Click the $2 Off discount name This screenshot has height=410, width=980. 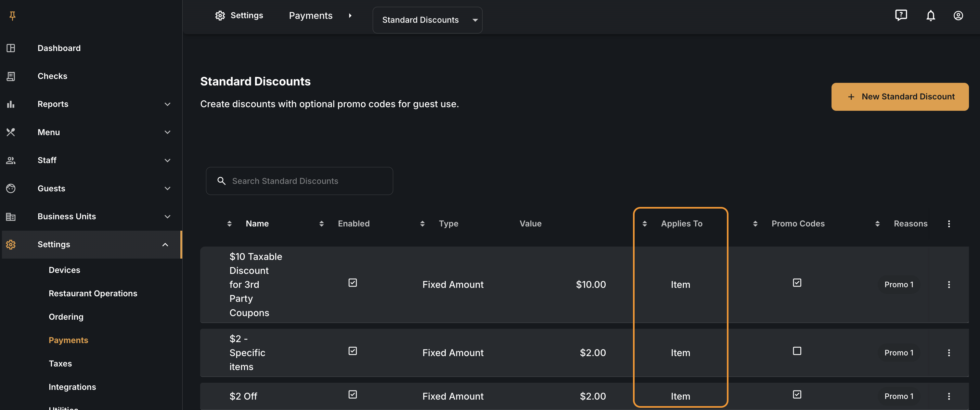(243, 396)
